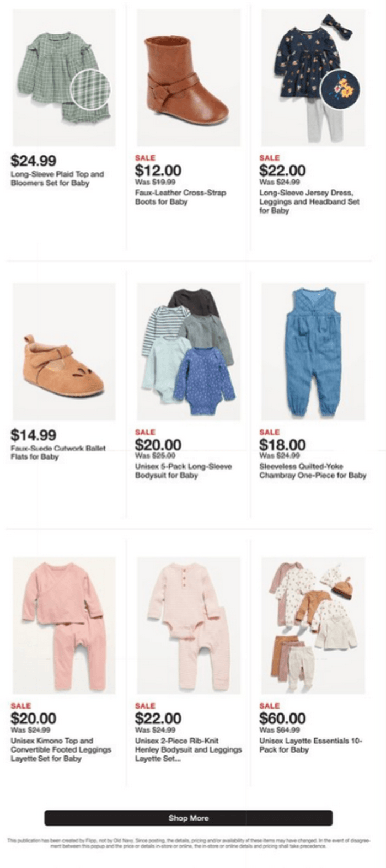Open the faux-suede ballet flat image
This screenshot has width=386, height=868.
(x=64, y=352)
